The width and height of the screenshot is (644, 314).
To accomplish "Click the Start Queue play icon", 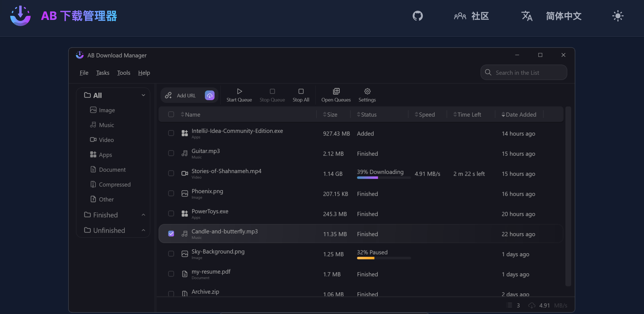I will tap(239, 91).
